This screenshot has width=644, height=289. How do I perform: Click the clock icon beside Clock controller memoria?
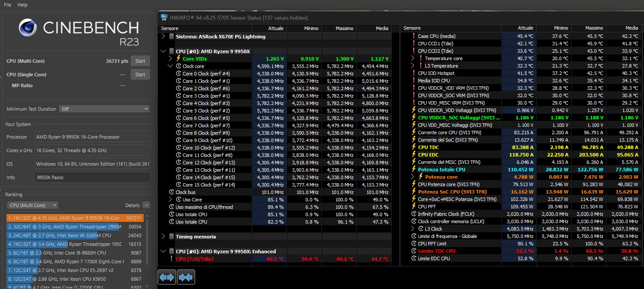[414, 221]
